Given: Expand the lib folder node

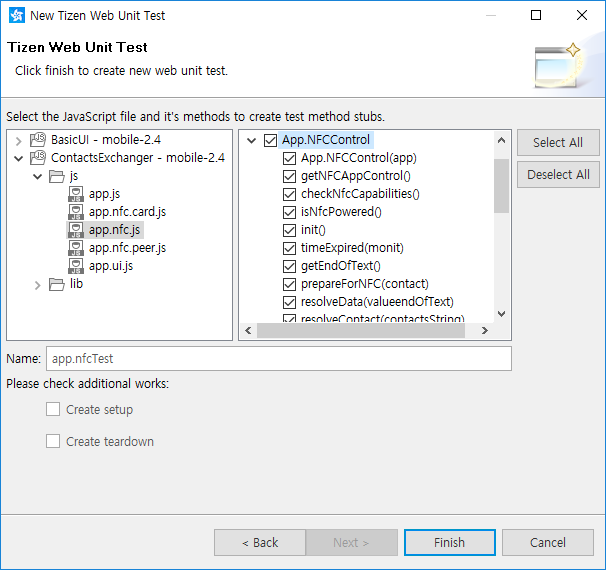Looking at the screenshot, I should click(37, 284).
